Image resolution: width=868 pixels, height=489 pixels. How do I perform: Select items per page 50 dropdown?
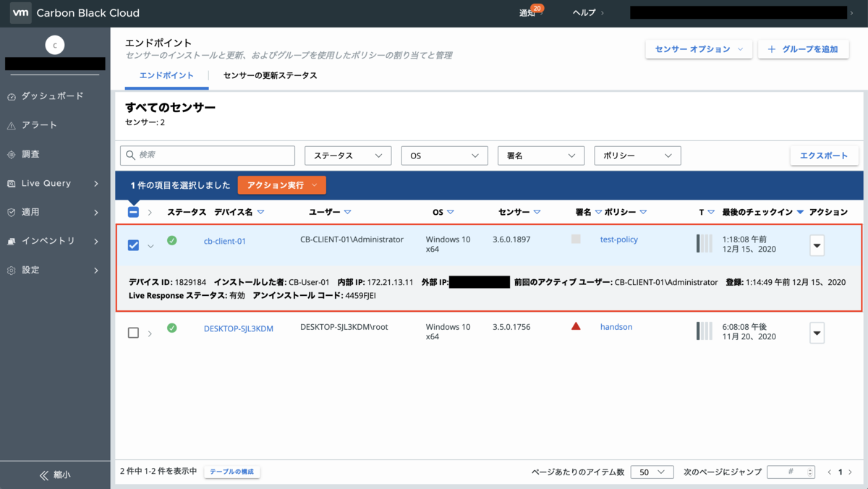point(652,472)
